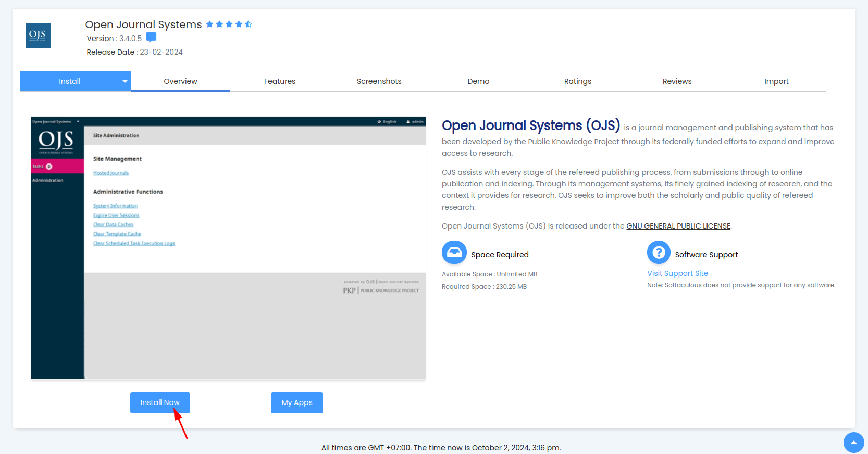Click the Required Space : 230.25 MB text
This screenshot has height=454, width=868.
pos(484,287)
